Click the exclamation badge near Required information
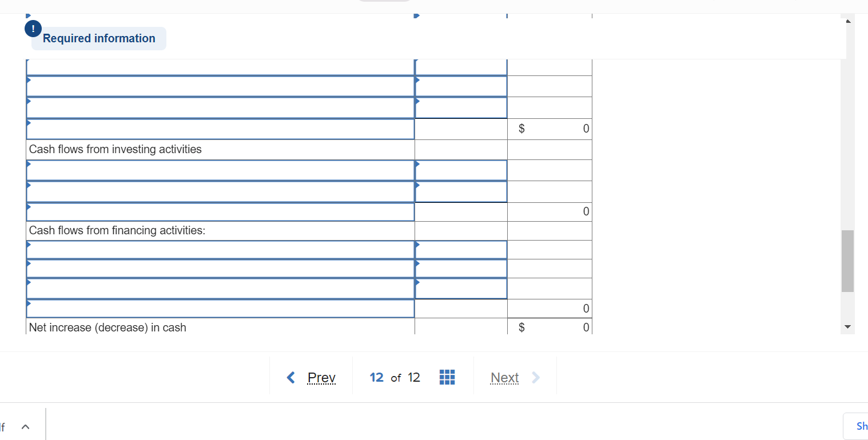 pyautogui.click(x=33, y=28)
